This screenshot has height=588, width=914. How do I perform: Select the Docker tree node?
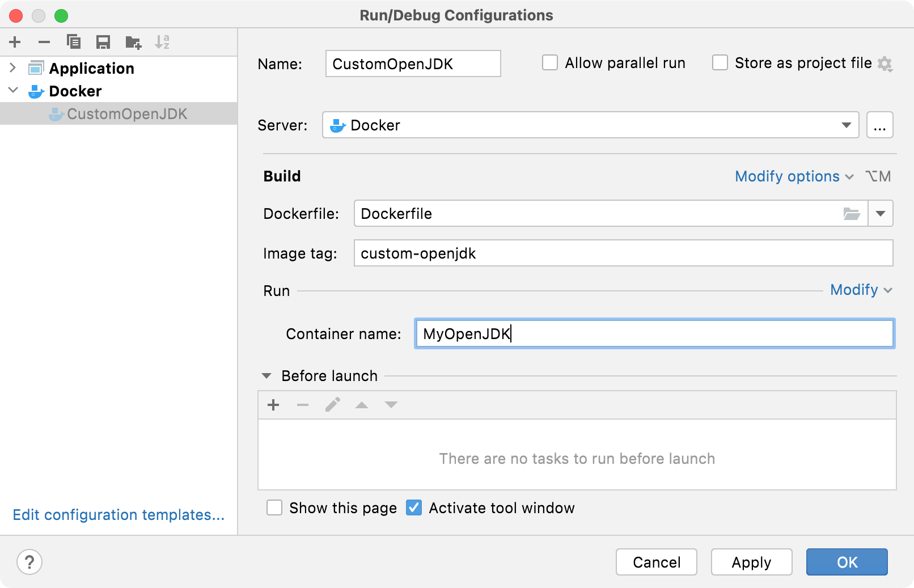point(119,91)
